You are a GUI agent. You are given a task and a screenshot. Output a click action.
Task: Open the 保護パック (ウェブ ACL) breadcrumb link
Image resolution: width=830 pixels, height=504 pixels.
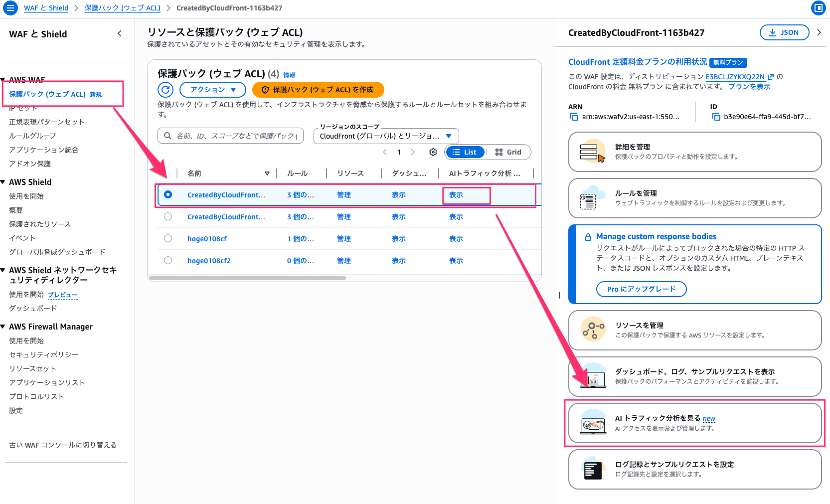click(123, 8)
